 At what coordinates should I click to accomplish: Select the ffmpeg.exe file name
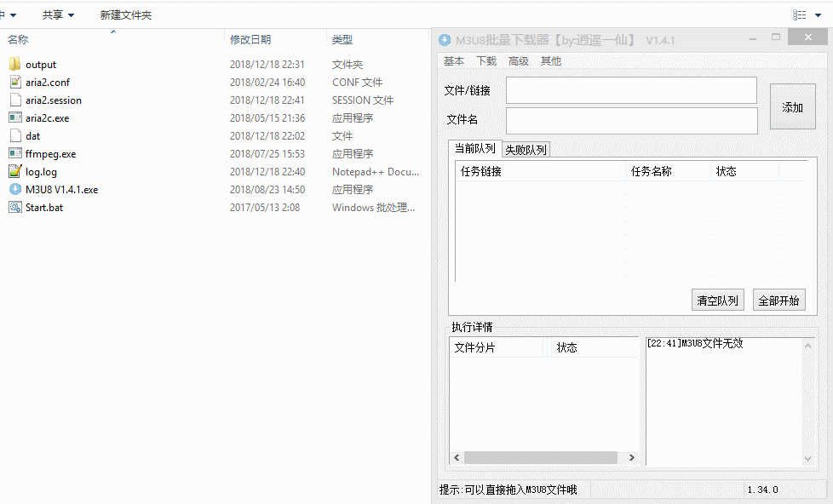(51, 154)
